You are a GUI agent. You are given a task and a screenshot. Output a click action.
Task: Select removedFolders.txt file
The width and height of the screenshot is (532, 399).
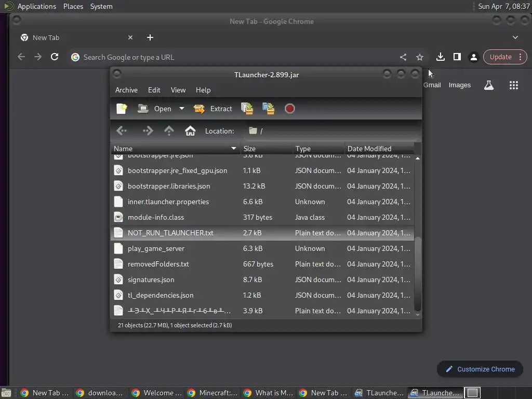tap(262, 264)
